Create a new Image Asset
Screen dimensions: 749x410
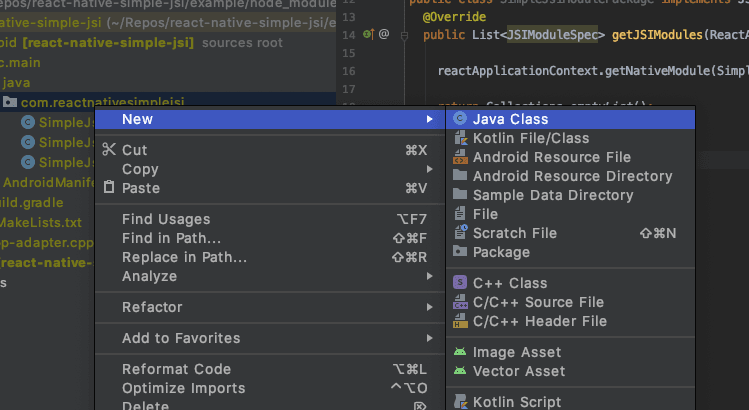pos(570,352)
